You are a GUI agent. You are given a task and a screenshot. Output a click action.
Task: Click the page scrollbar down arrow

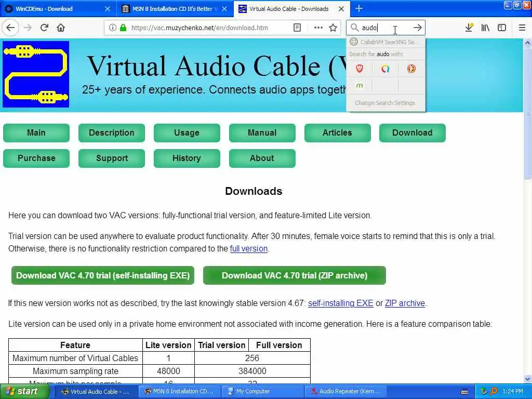coord(527,379)
